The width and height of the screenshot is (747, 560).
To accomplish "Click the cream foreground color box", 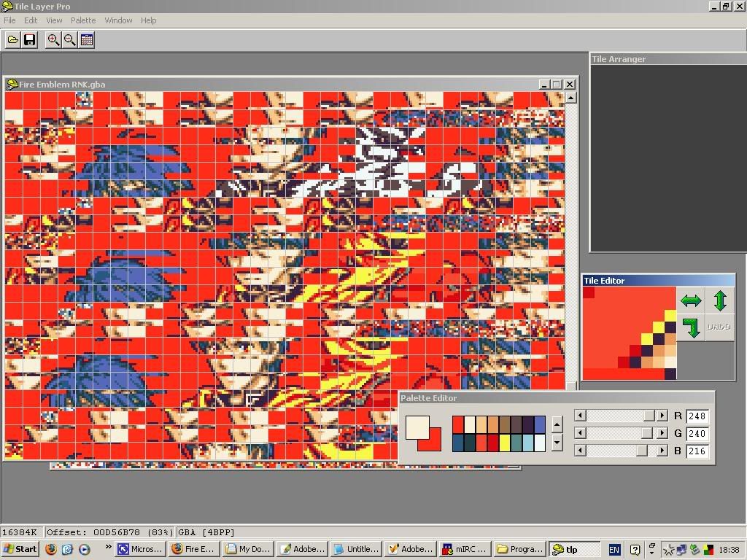I will click(x=417, y=427).
